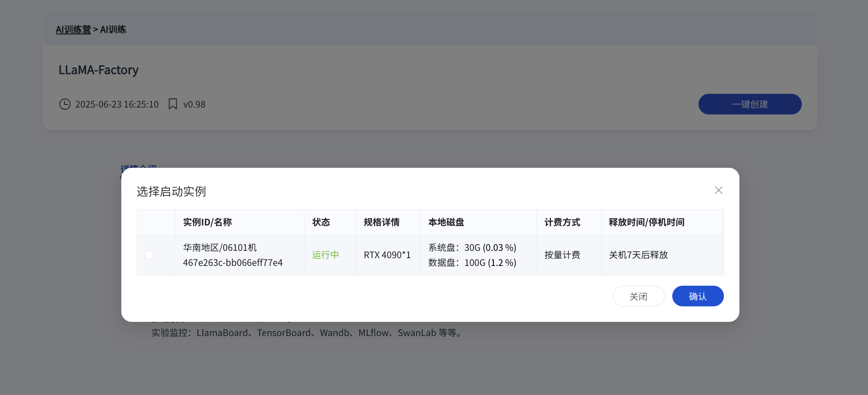Click the 2025-06-23 16:25:10 timestamp
Screen dimensions: 868x395
click(x=117, y=104)
